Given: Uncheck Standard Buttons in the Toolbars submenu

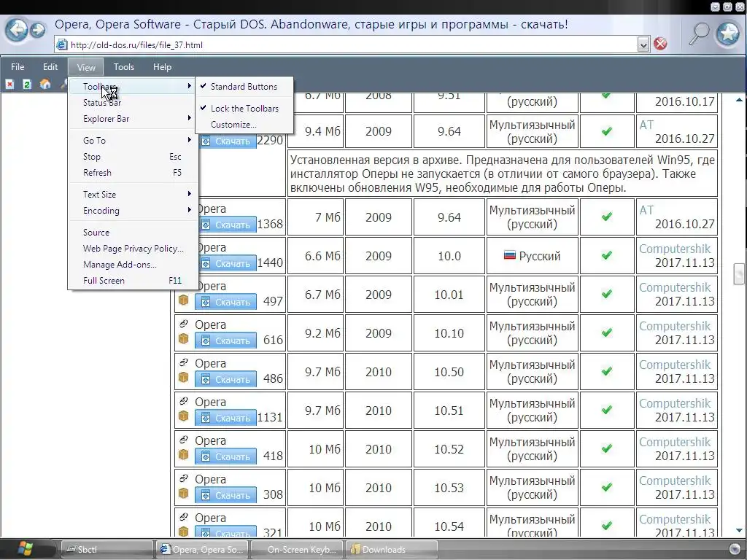Looking at the screenshot, I should point(244,87).
